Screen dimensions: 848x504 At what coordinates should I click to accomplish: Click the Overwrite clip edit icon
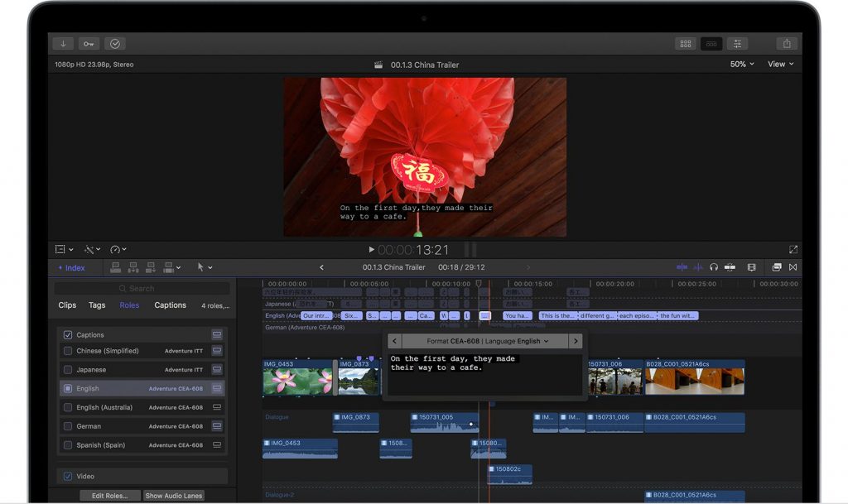[169, 266]
